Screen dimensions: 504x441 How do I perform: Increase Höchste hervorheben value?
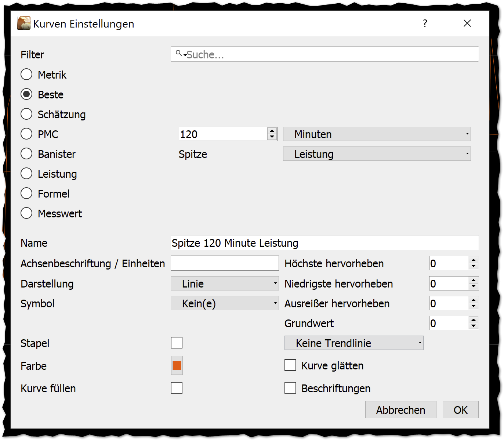pyautogui.click(x=474, y=260)
